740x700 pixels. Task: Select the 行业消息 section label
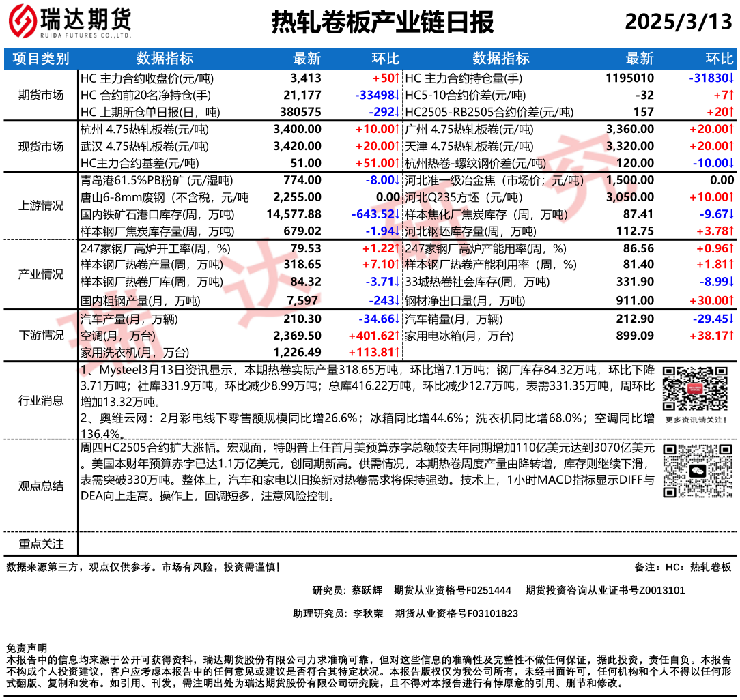40,401
